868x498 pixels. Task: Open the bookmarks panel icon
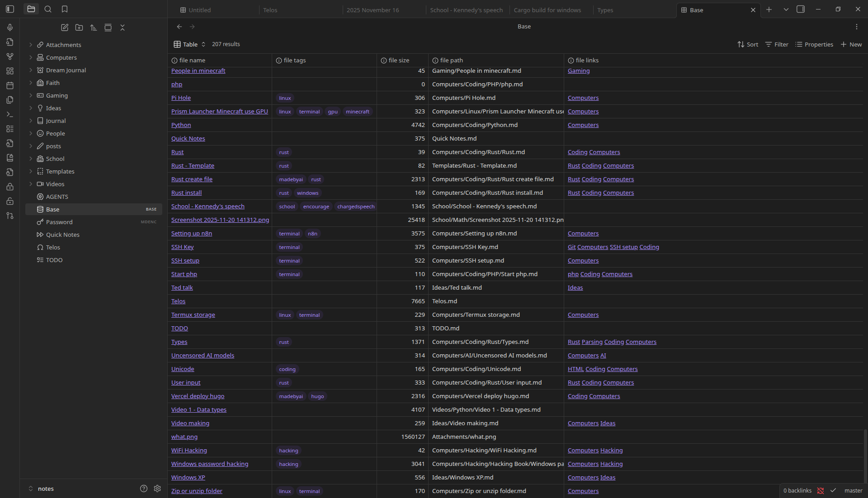tap(65, 9)
